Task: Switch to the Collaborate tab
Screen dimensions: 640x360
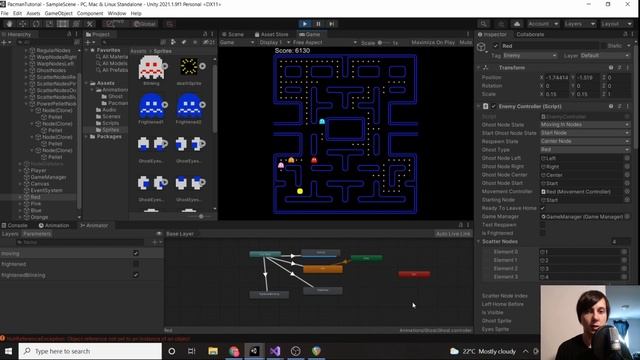Action: [530, 34]
